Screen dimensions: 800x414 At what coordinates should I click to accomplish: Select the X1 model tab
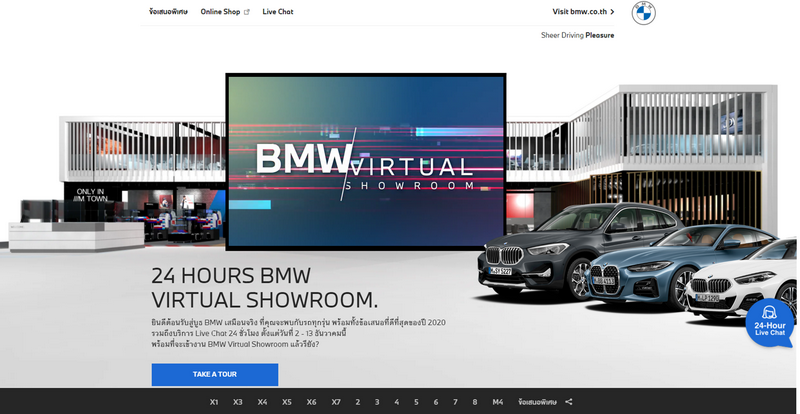tap(214, 402)
